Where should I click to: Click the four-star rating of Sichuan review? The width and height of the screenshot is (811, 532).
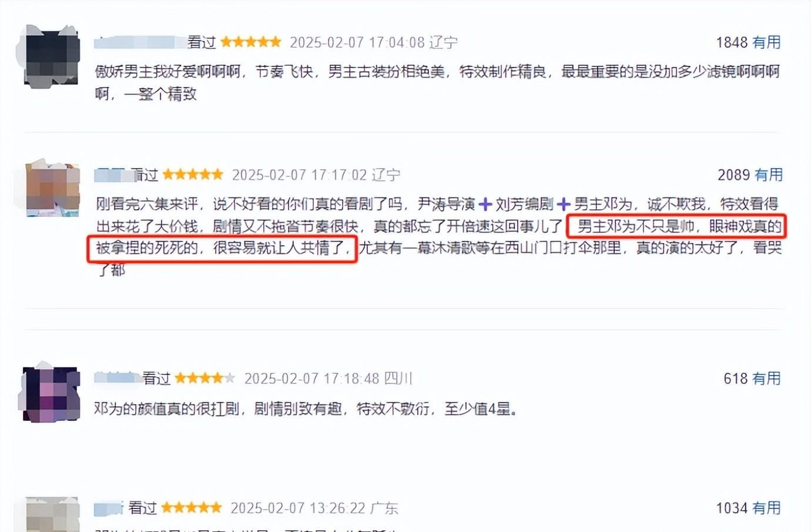[x=205, y=378]
